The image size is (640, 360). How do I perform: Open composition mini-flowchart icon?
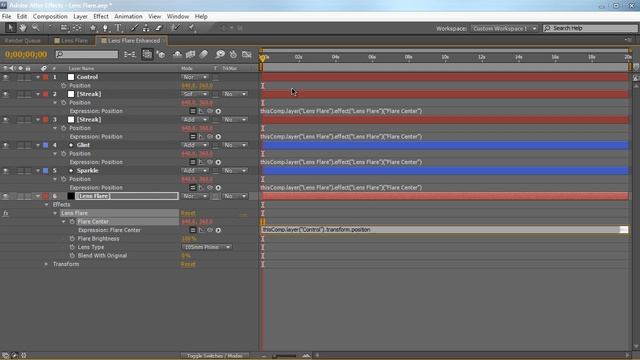pyautogui.click(x=130, y=54)
